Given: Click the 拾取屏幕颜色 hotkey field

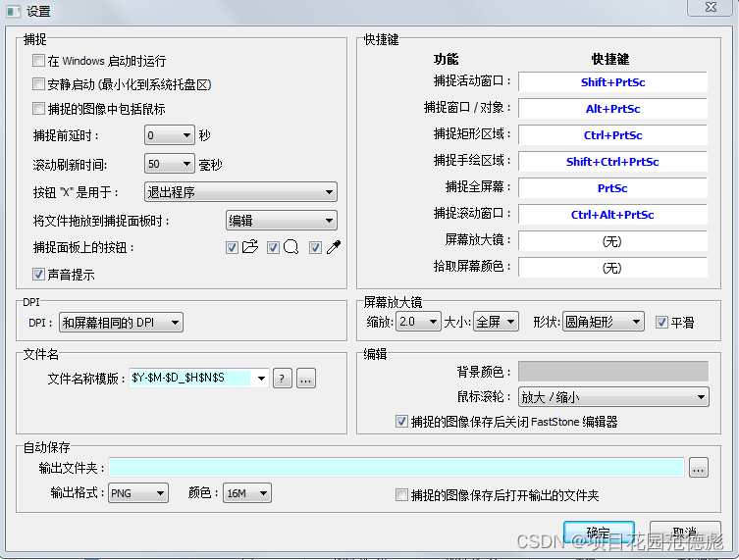Looking at the screenshot, I should pyautogui.click(x=612, y=268).
